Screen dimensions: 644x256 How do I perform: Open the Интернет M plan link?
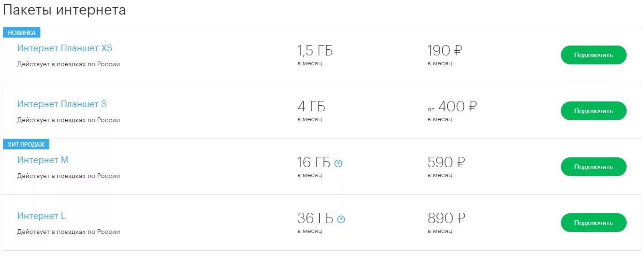(43, 160)
